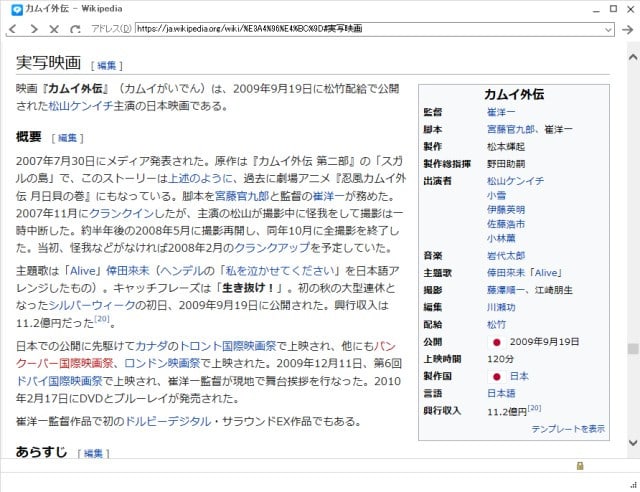Screen dimensions: 640x492
Task: Open the シルバーウィーク link
Action: pyautogui.click(x=92, y=305)
